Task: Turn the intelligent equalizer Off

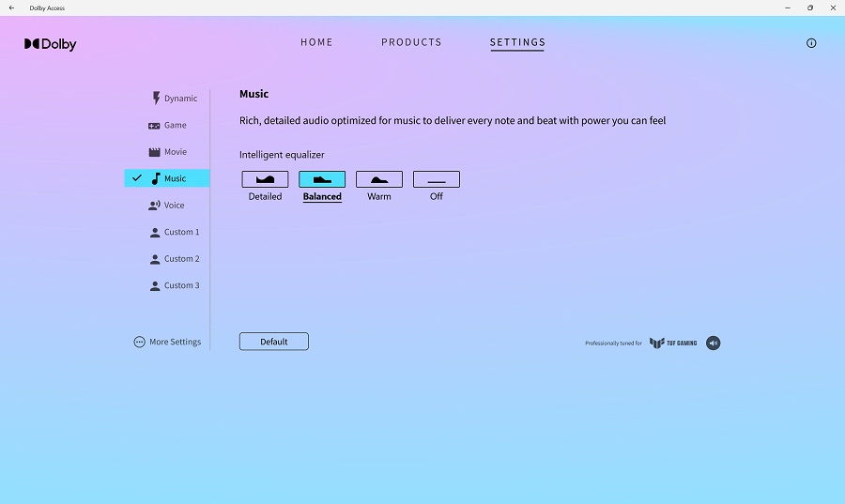Action: tap(437, 179)
